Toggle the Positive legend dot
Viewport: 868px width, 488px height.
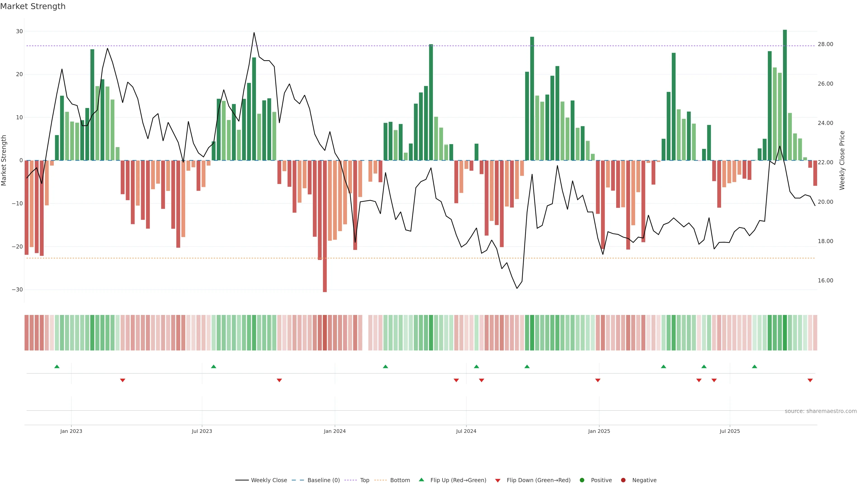[582, 480]
